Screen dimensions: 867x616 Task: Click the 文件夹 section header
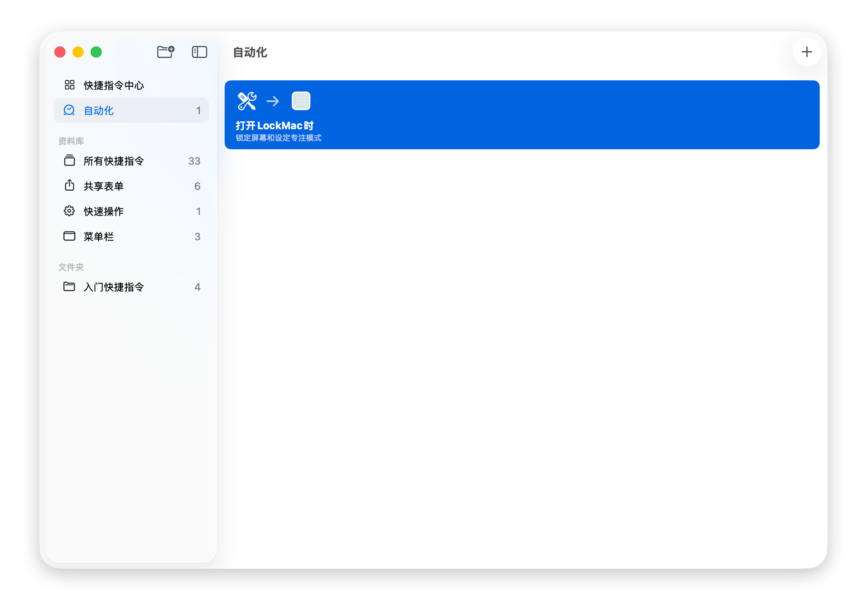(71, 267)
